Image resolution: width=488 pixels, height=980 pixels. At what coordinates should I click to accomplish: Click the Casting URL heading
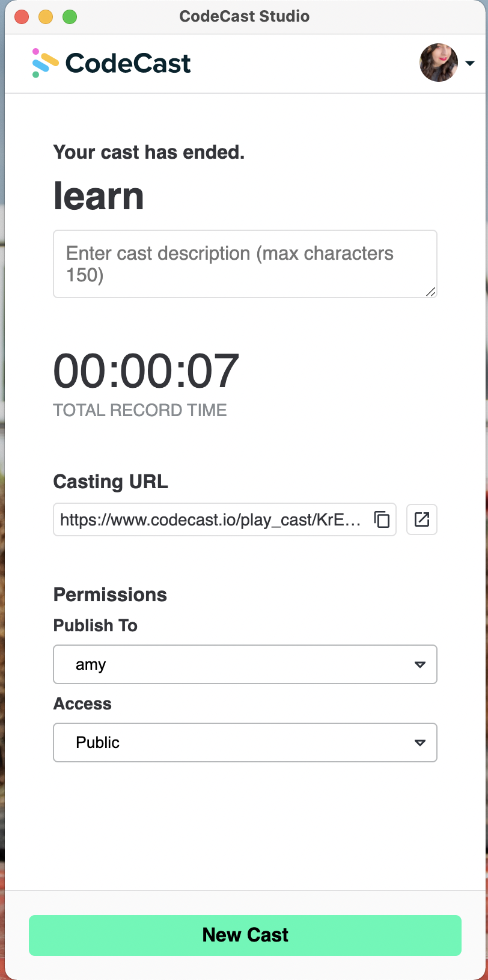point(111,482)
